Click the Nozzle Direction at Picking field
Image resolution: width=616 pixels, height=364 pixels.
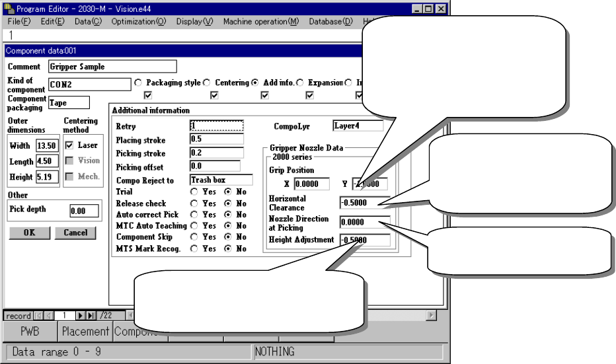[365, 222]
